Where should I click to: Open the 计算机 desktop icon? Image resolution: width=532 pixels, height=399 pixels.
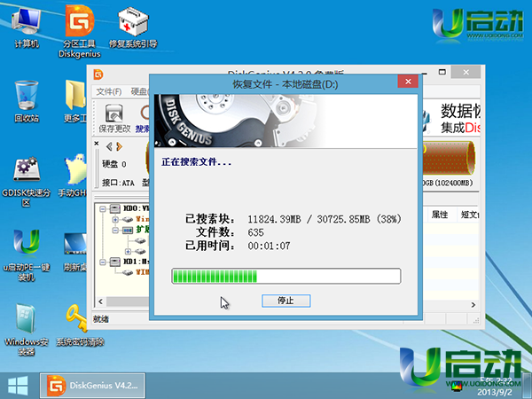click(27, 29)
